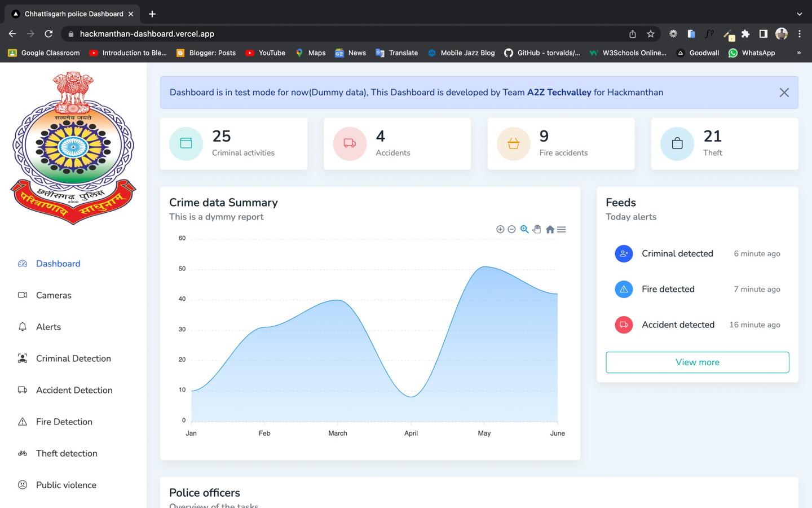Open Mobile Jazz Blog bookmark
This screenshot has width=812, height=508.
click(x=461, y=53)
